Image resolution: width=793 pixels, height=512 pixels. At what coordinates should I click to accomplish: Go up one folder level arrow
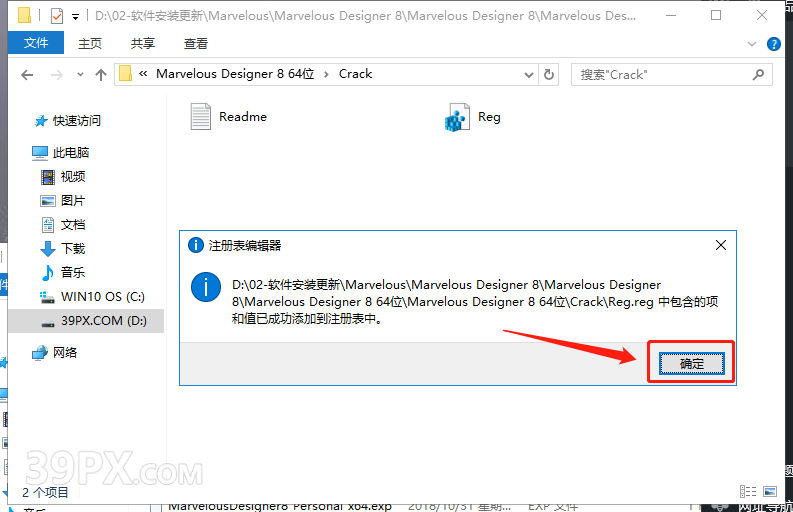[101, 75]
